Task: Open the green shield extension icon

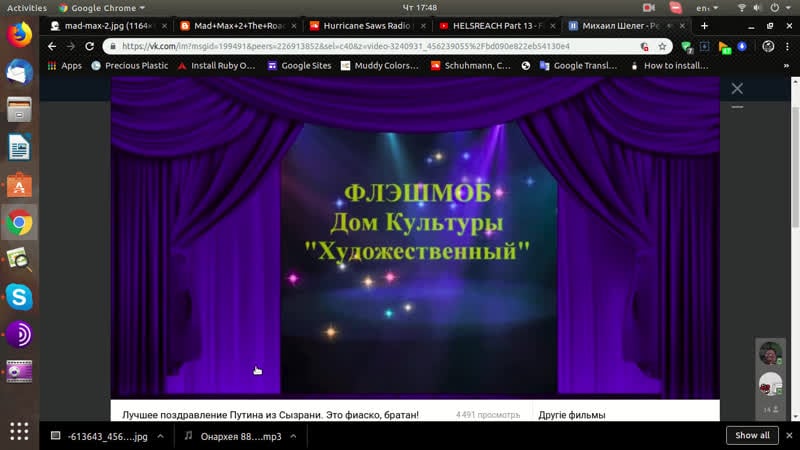Action: coord(687,47)
